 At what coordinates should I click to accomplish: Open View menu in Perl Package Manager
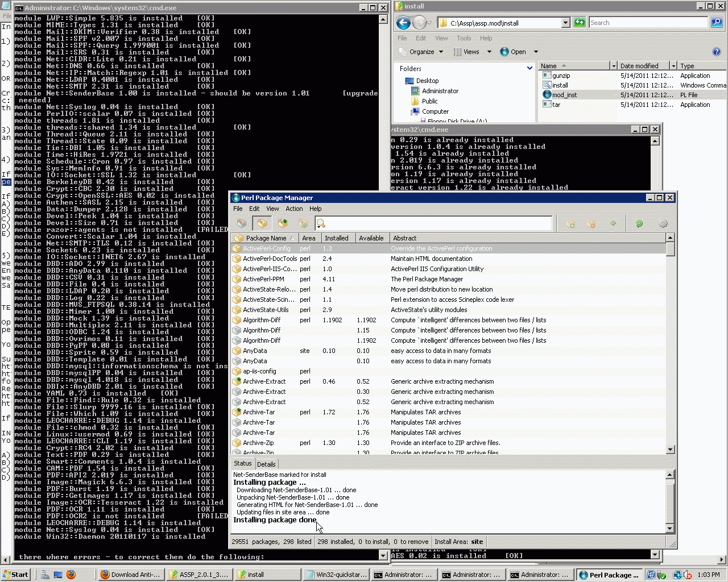pos(273,209)
